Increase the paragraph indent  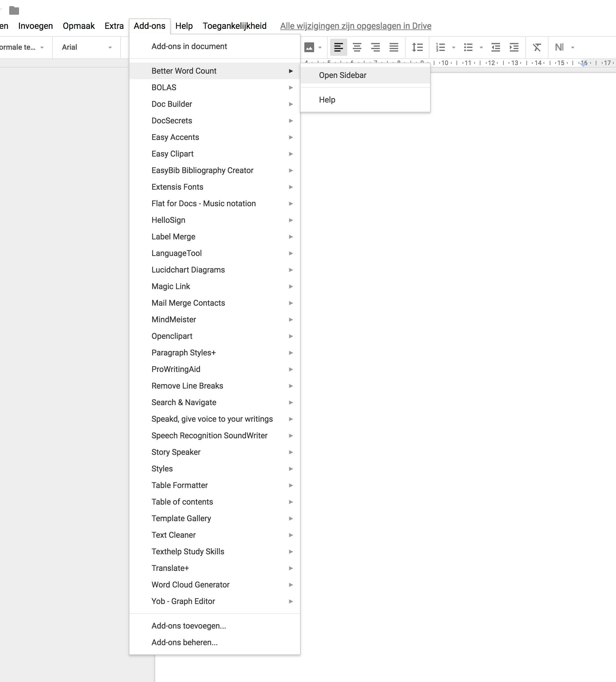pyautogui.click(x=514, y=47)
